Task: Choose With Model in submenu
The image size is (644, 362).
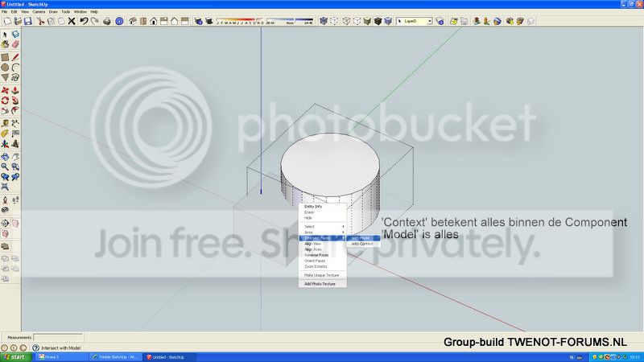Action: pos(363,238)
